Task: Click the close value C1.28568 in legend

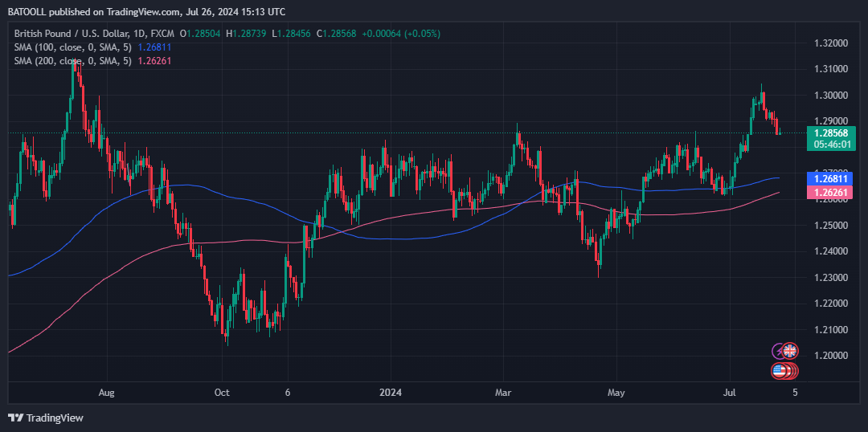Action: point(337,33)
